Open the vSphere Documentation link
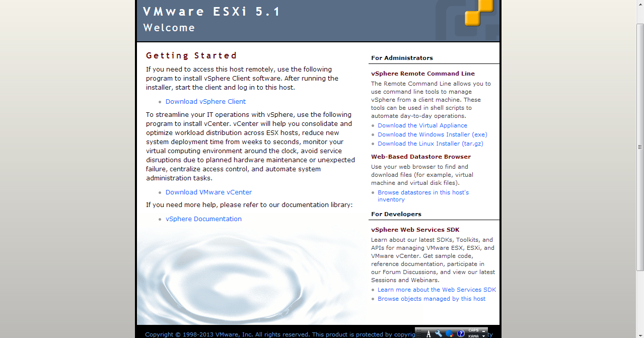The image size is (644, 338). 203,219
